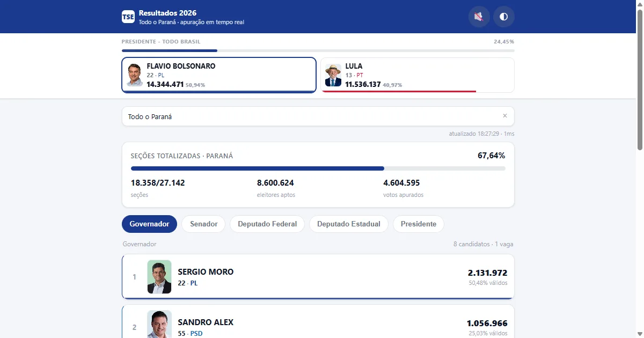Click Lula's photo thumbnail
Image resolution: width=644 pixels, height=338 pixels.
click(333, 75)
